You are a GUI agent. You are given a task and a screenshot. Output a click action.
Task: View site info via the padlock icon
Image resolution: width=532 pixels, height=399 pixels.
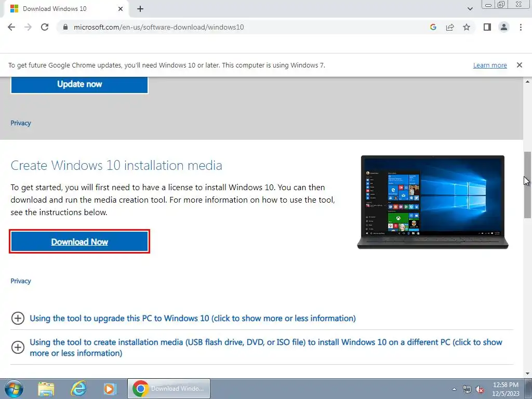pyautogui.click(x=66, y=27)
